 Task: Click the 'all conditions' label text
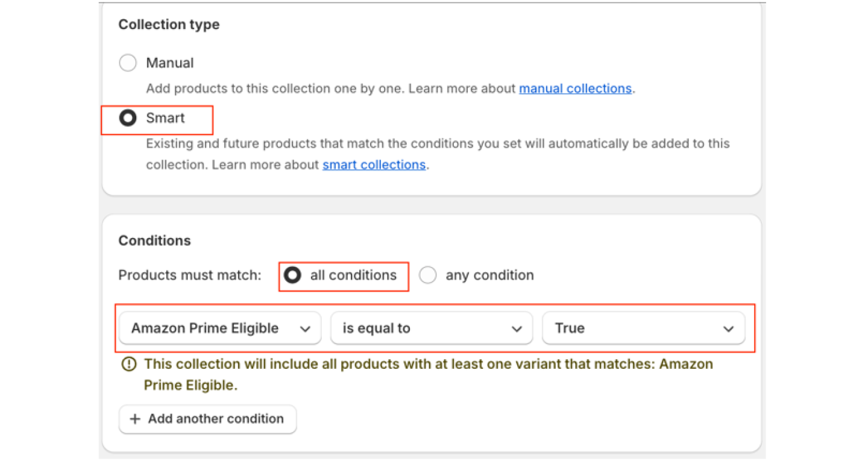tap(353, 275)
